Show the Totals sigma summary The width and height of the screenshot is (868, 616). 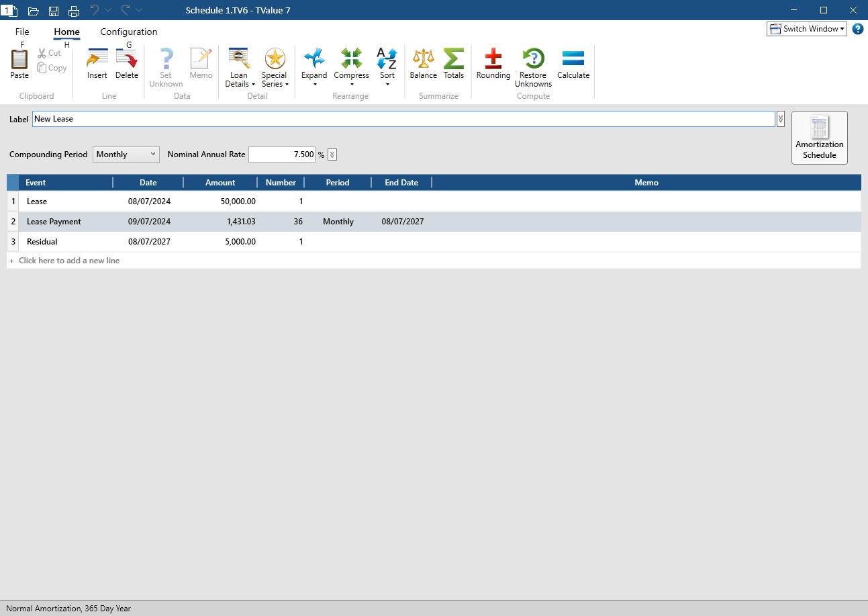[x=454, y=64]
